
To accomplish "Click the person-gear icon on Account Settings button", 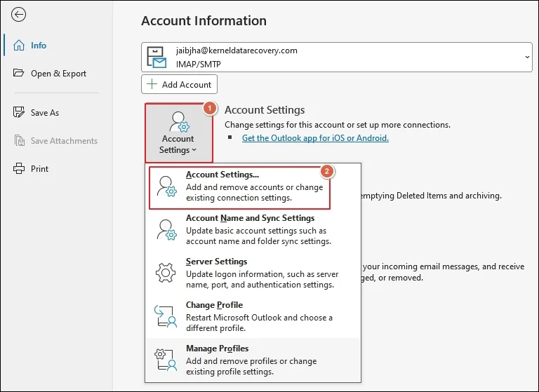I will point(179,121).
